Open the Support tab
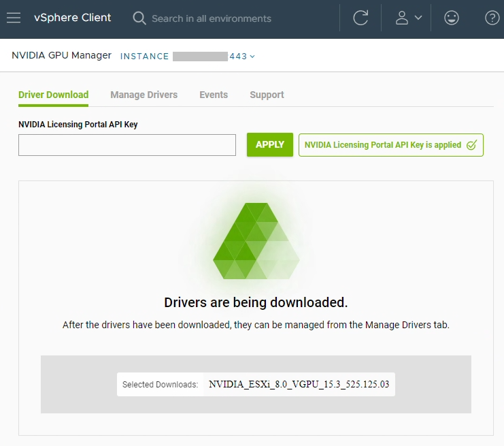Screen dimensions: 504x446 [x=267, y=95]
